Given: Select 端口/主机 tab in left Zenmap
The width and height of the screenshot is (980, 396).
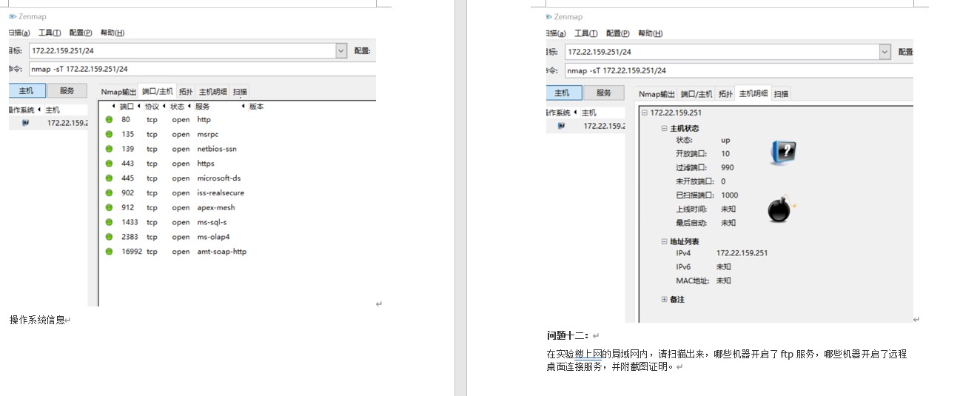Looking at the screenshot, I should 157,92.
